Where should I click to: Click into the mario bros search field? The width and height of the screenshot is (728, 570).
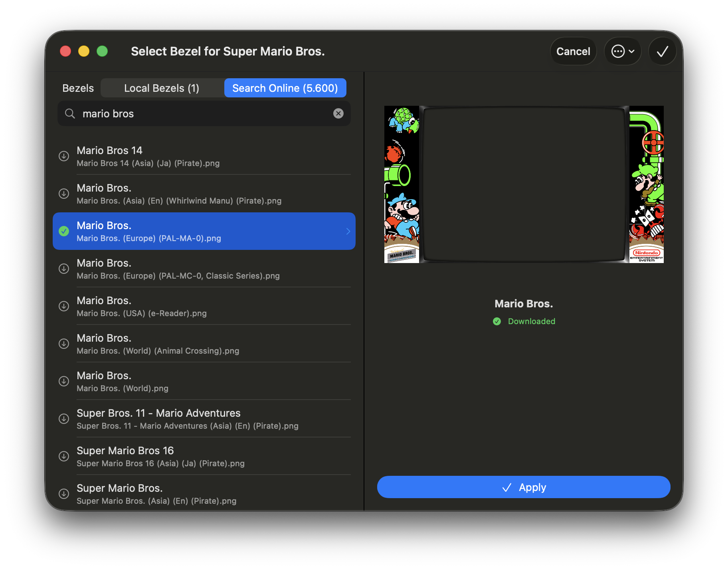click(x=204, y=114)
